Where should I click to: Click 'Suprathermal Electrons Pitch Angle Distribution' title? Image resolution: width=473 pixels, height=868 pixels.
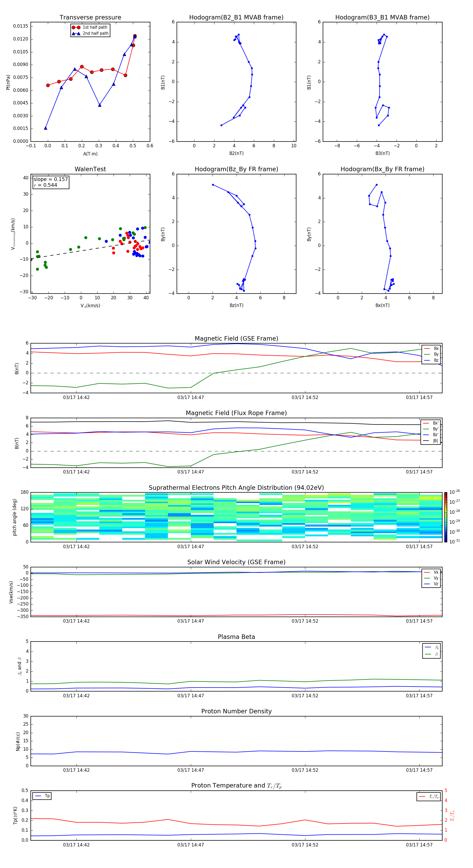pyautogui.click(x=236, y=488)
